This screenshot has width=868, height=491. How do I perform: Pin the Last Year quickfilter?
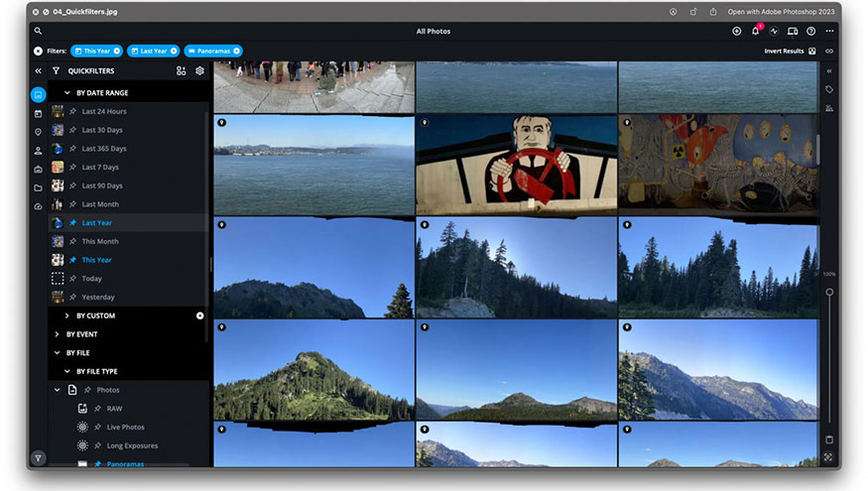pyautogui.click(x=72, y=222)
